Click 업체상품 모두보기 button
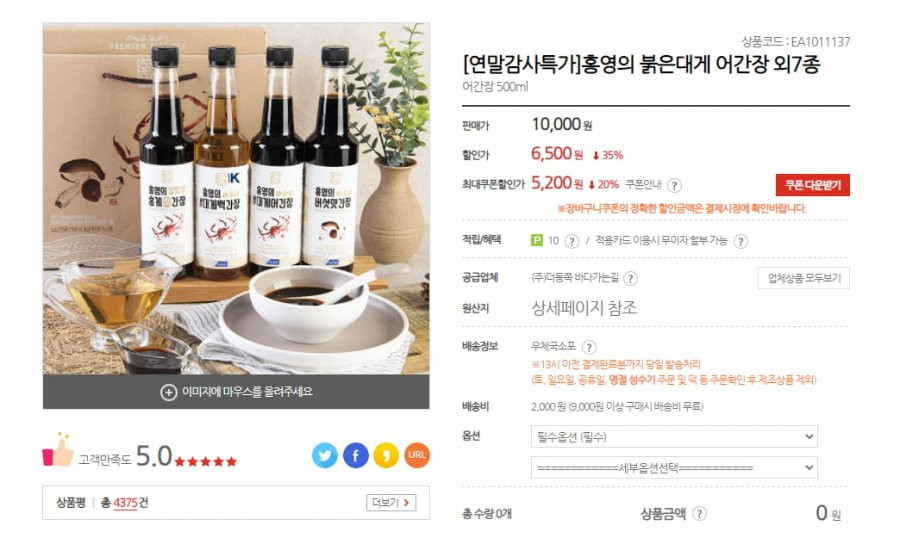900x538 pixels. 804,278
